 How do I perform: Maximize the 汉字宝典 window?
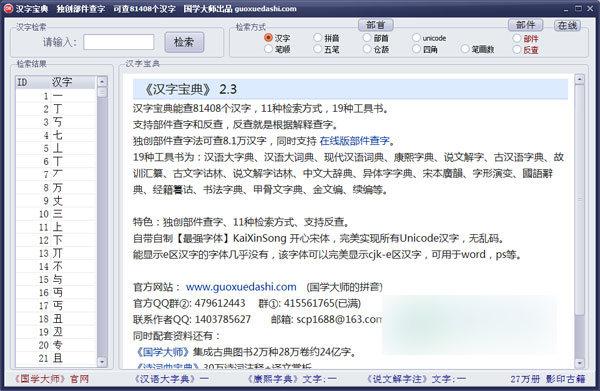(578, 8)
